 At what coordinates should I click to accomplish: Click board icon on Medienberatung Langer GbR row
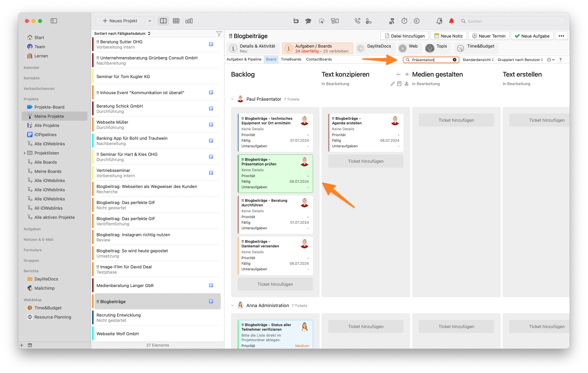211,285
